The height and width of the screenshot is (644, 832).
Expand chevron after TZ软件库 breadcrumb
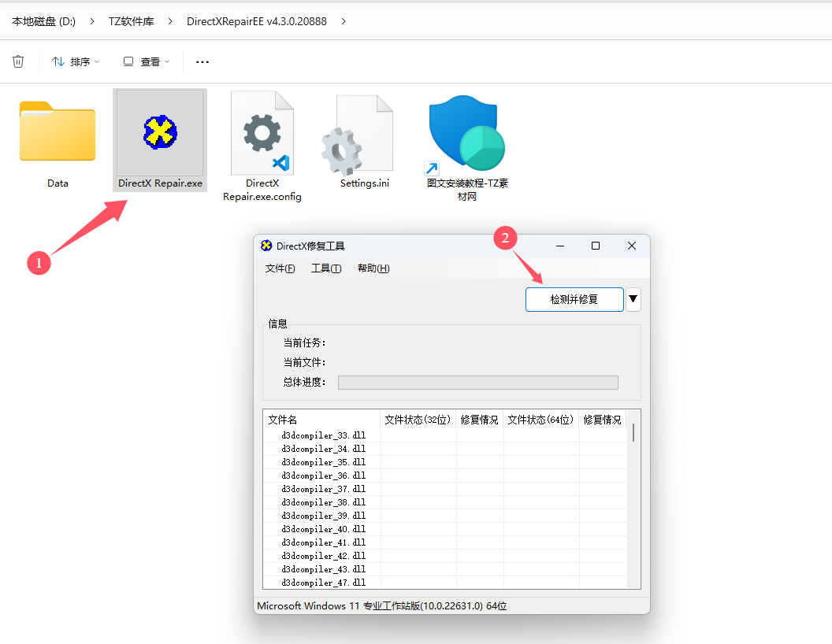170,21
